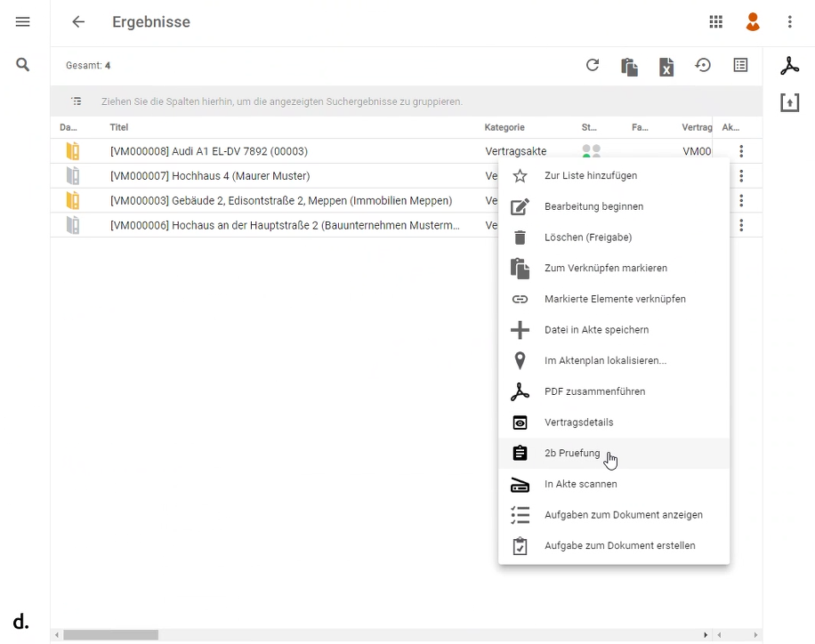Choose 'PDF zusammenführen' menu entry
This screenshot has width=815, height=644.
click(x=594, y=391)
